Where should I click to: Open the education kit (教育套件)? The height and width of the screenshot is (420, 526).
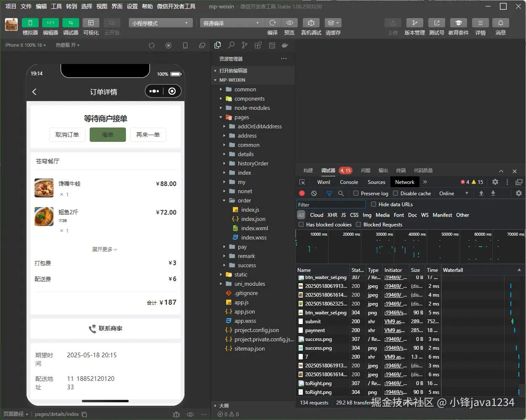(x=459, y=23)
